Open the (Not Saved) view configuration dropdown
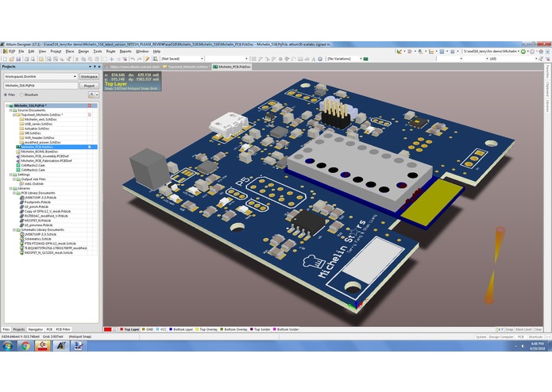Image resolution: width=552 pixels, height=392 pixels. pyautogui.click(x=202, y=59)
